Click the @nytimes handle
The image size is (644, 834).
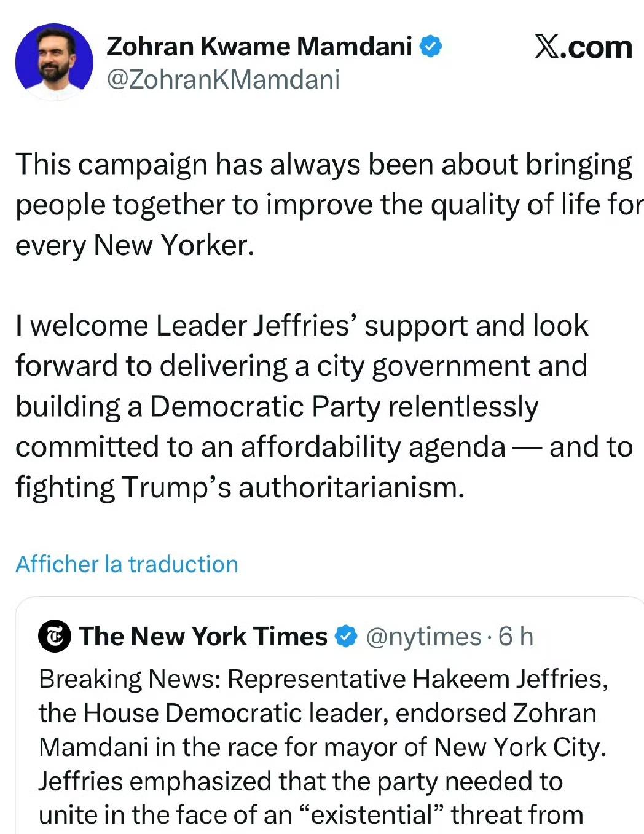[x=423, y=637]
